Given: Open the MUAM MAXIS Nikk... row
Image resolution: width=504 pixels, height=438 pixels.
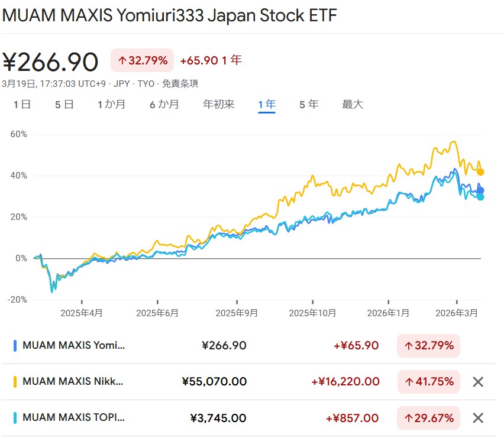Looking at the screenshot, I should tap(73, 382).
